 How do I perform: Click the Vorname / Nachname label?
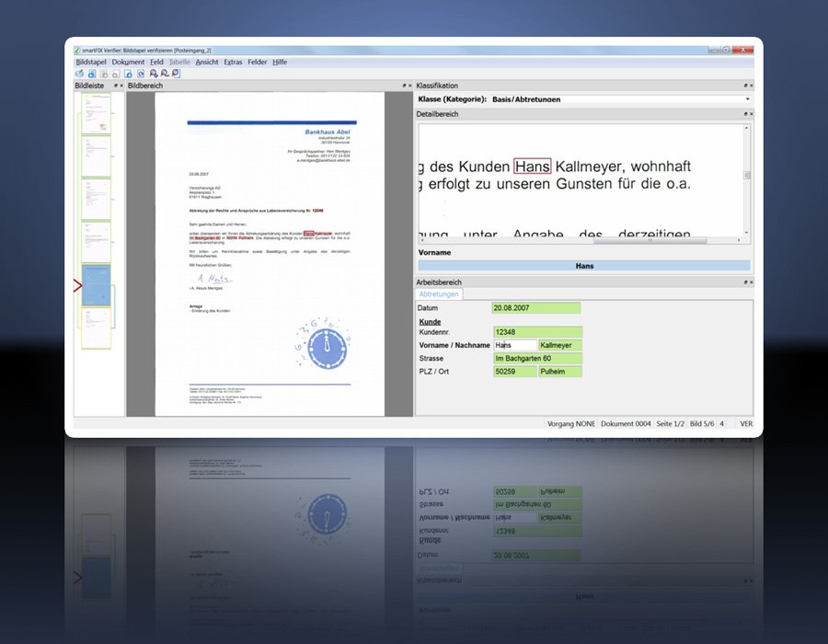[454, 345]
